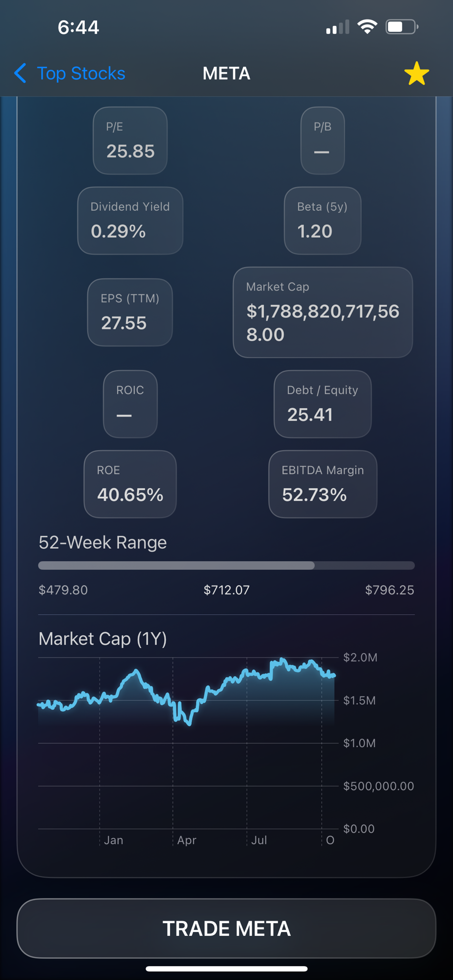Tap the META title in header
This screenshot has height=980, width=453.
226,73
